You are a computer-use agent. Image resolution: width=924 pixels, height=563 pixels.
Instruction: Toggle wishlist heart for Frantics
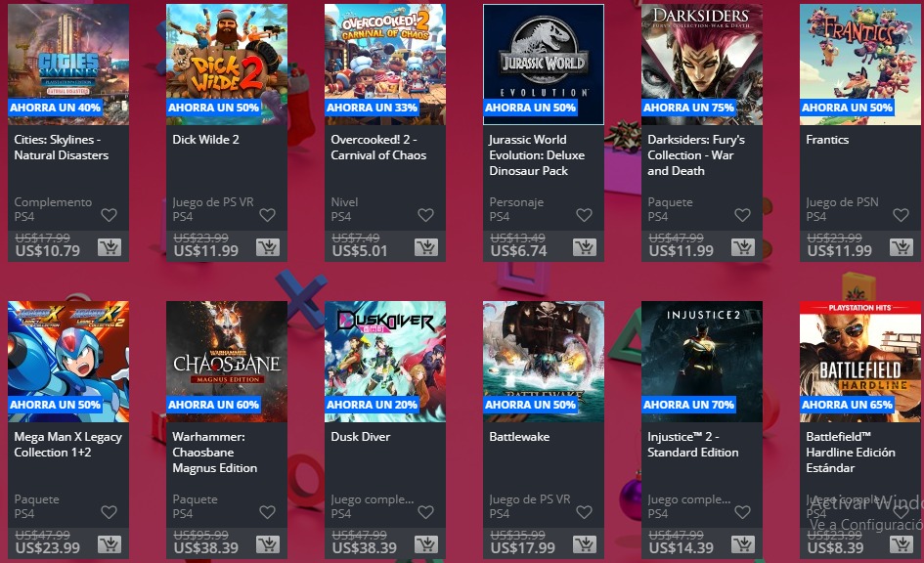pos(901,215)
